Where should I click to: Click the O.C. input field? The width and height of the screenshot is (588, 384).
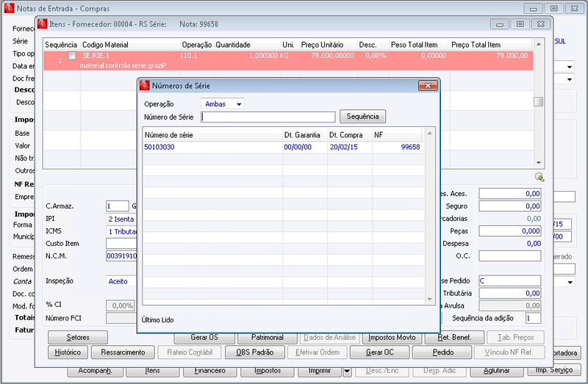click(x=509, y=256)
